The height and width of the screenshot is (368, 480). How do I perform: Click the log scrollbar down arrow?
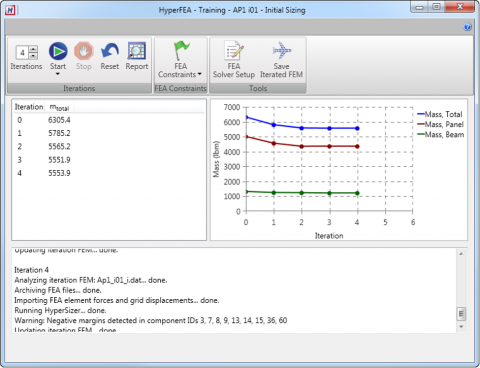(x=461, y=327)
